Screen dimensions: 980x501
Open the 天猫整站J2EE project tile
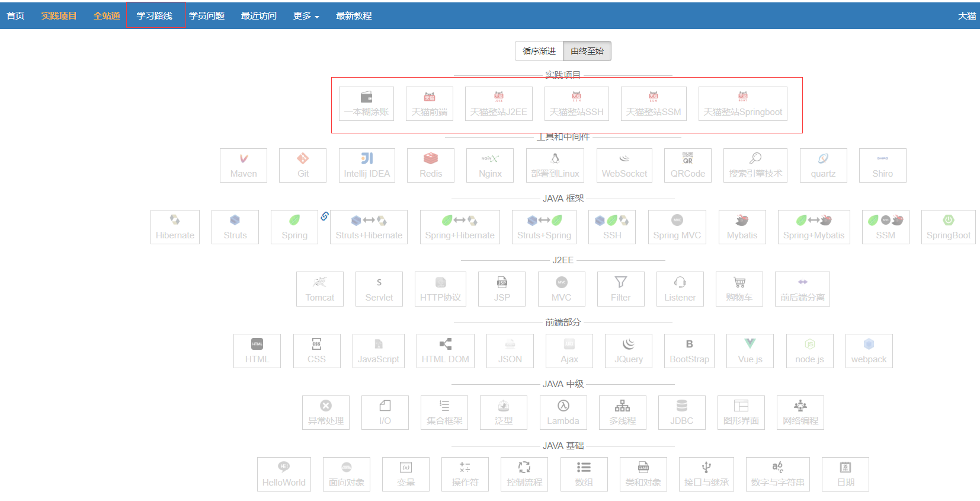pos(499,104)
